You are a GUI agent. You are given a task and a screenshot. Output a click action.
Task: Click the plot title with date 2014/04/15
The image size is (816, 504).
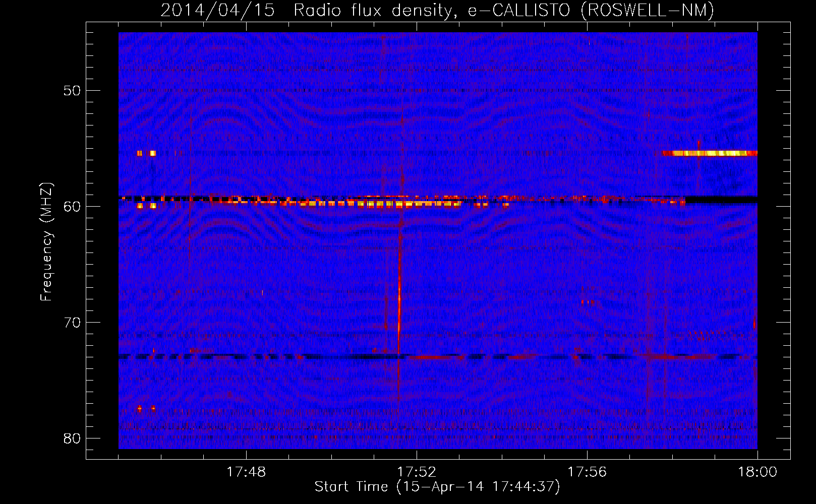pos(437,10)
